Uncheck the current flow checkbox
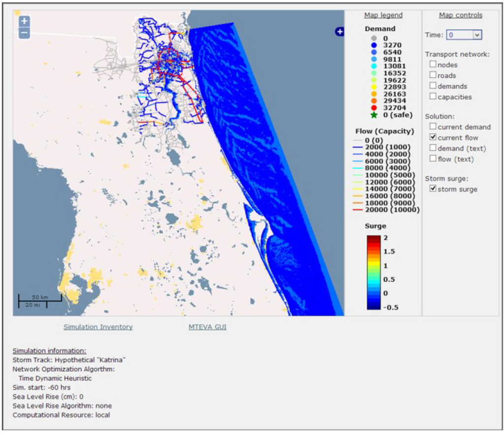 [x=433, y=137]
